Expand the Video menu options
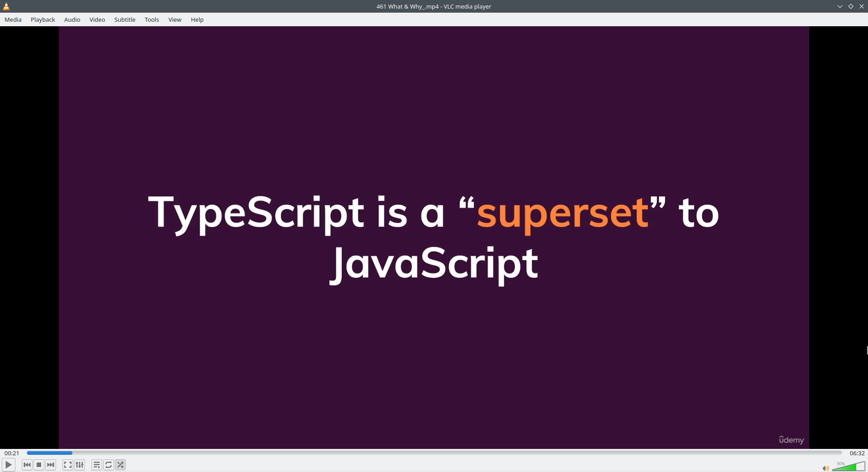 pos(97,19)
